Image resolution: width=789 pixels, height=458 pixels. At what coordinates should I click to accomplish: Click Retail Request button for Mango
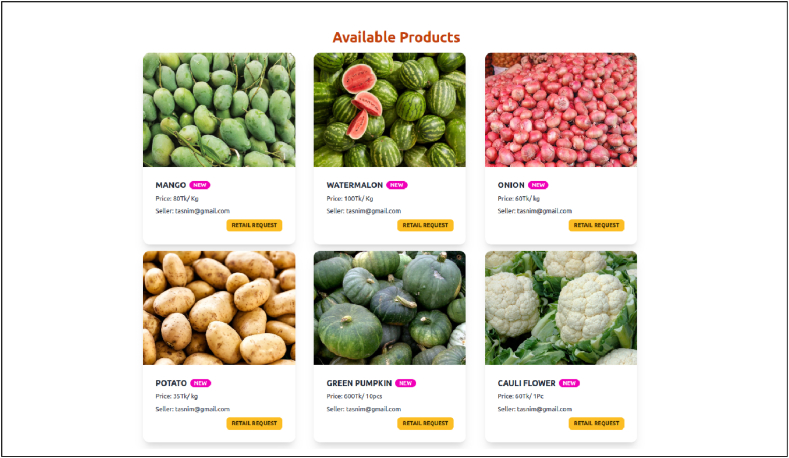point(254,225)
